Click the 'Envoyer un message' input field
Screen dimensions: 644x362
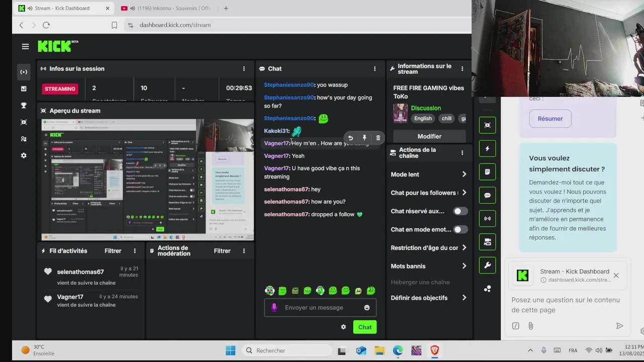320,308
